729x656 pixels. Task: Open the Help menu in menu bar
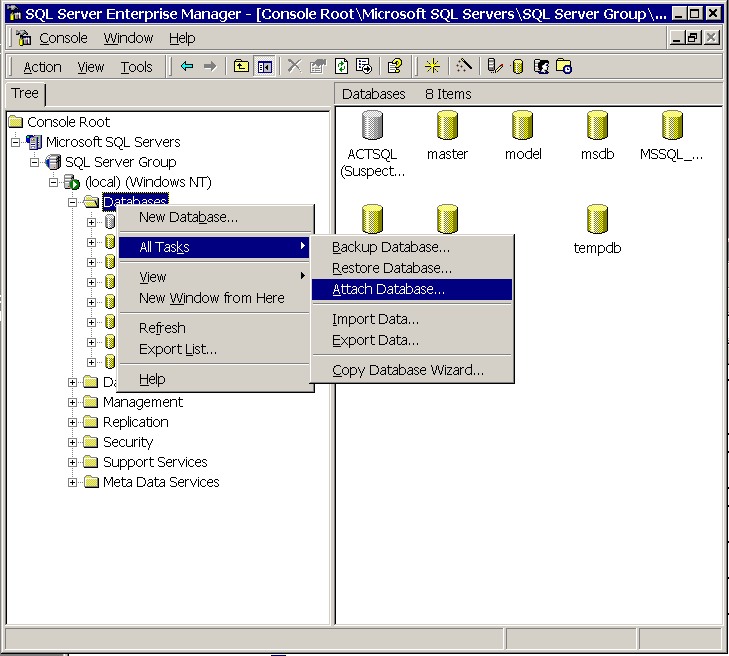182,38
